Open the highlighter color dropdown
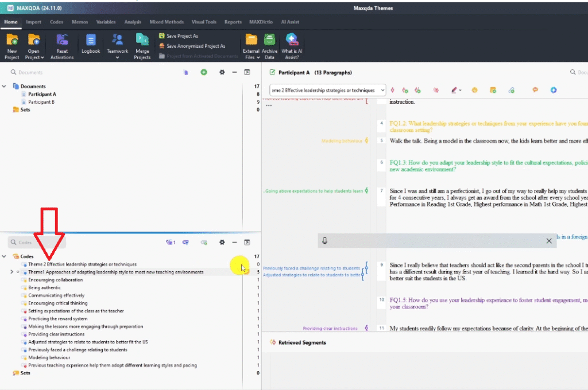Image resolution: width=588 pixels, height=390 pixels. 461,91
